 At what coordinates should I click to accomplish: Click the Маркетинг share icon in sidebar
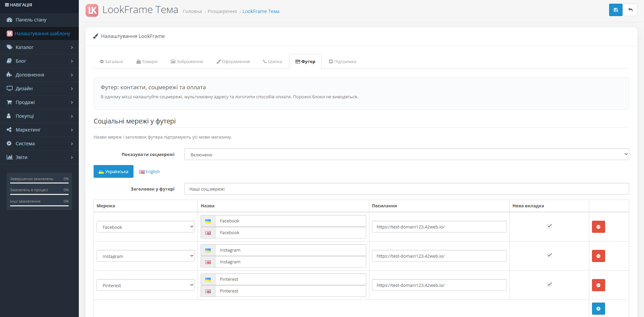(x=9, y=130)
